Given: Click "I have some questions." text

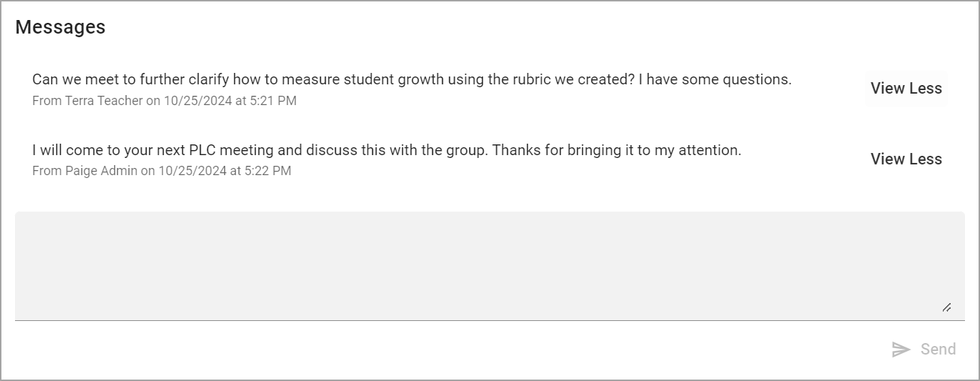Looking at the screenshot, I should point(714,79).
